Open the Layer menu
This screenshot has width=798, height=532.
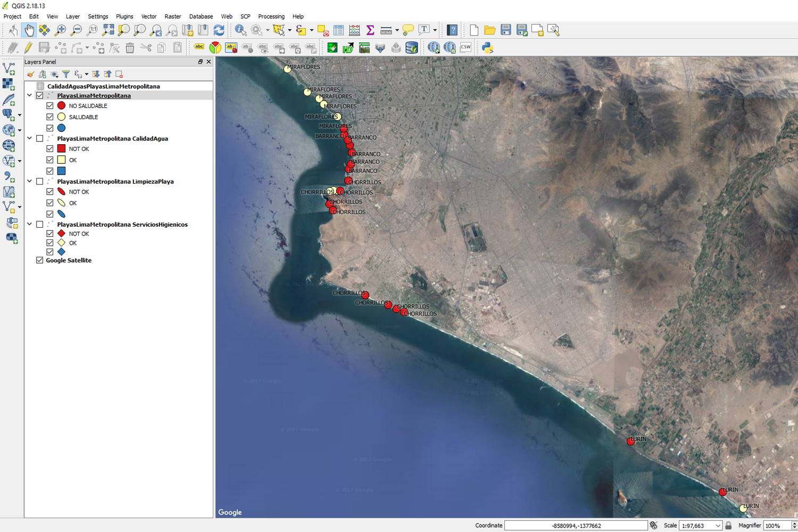tap(73, 16)
